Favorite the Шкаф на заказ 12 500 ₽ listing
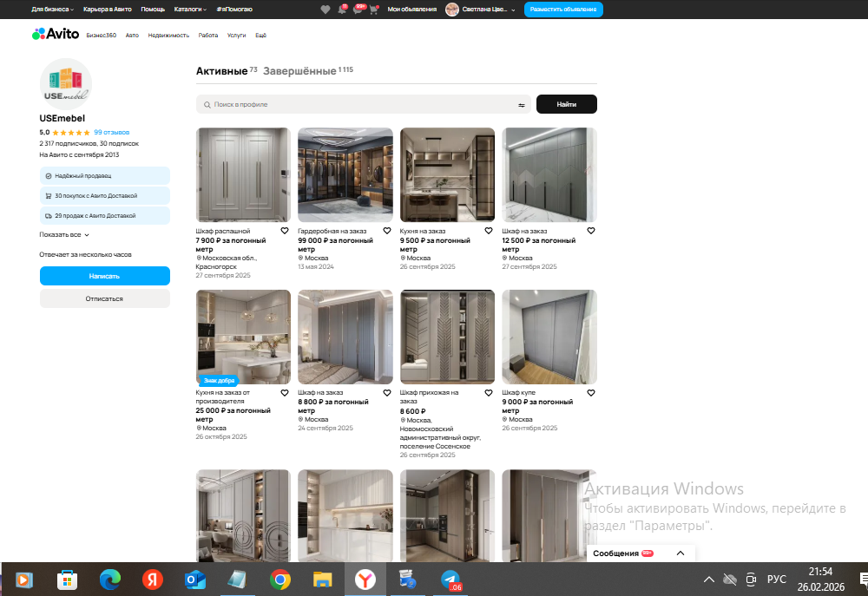The width and height of the screenshot is (868, 596). 590,231
